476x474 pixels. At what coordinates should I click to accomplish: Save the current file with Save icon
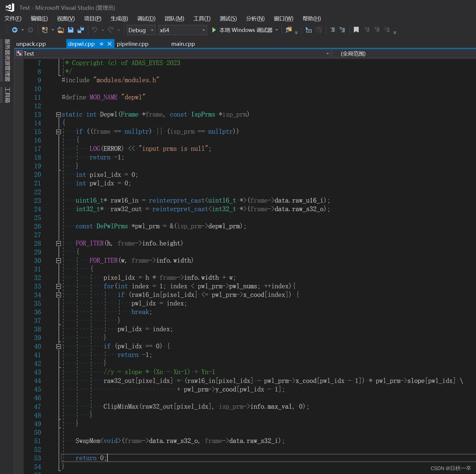click(70, 30)
